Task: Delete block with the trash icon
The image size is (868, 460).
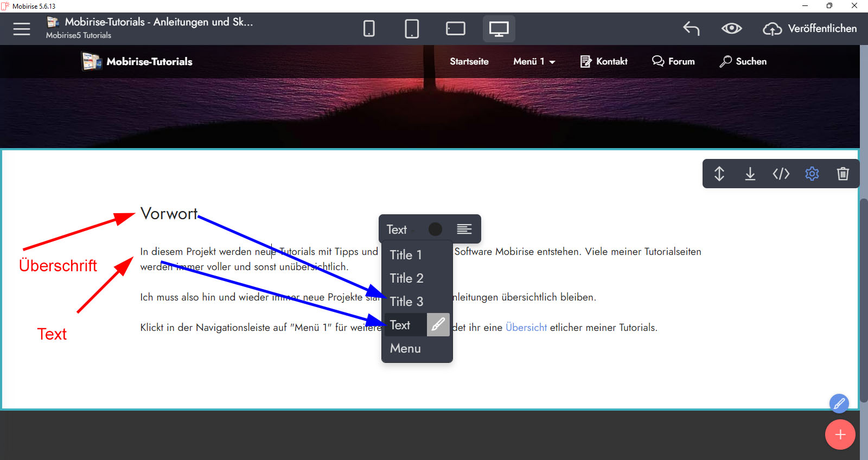Action: [x=843, y=174]
